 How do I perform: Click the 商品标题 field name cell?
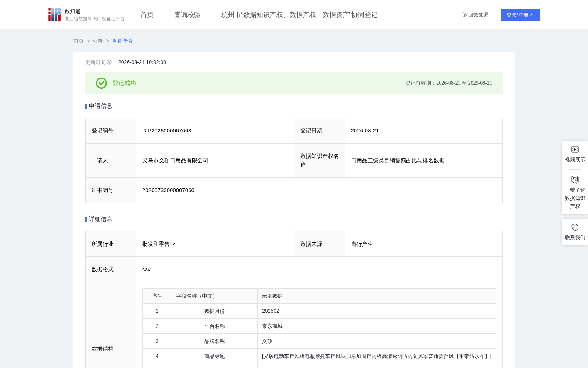point(215,356)
